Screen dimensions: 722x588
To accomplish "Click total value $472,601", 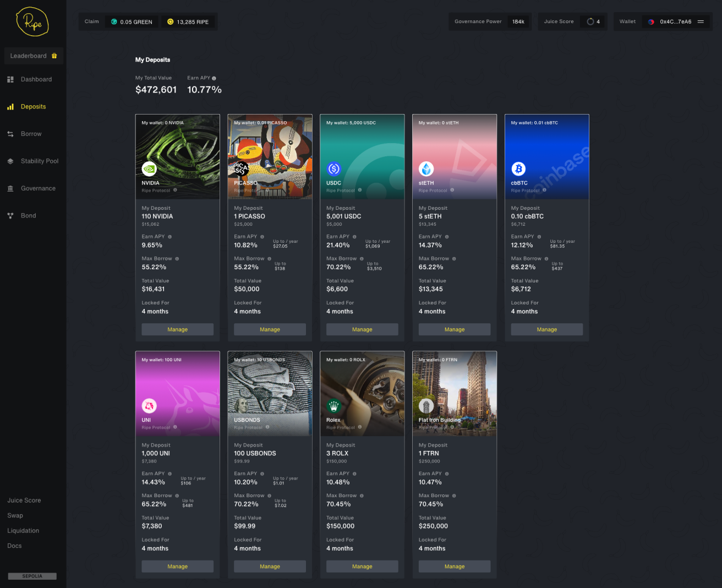I will [156, 90].
